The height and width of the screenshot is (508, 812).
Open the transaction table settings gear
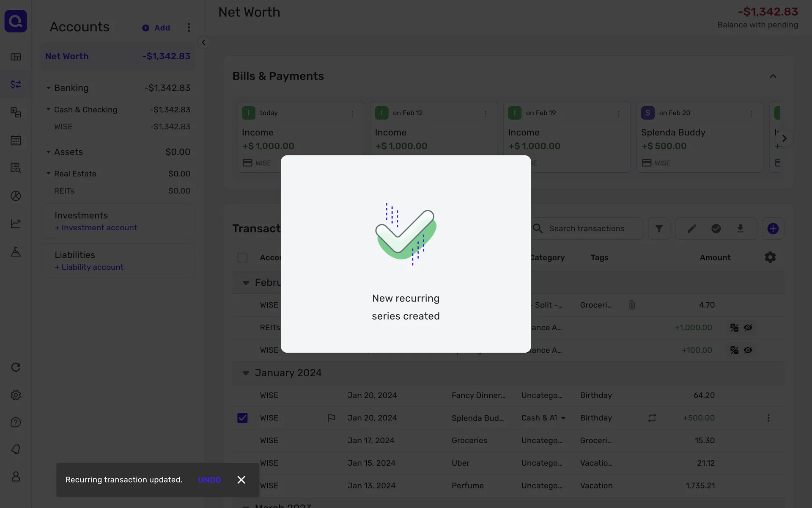[770, 257]
